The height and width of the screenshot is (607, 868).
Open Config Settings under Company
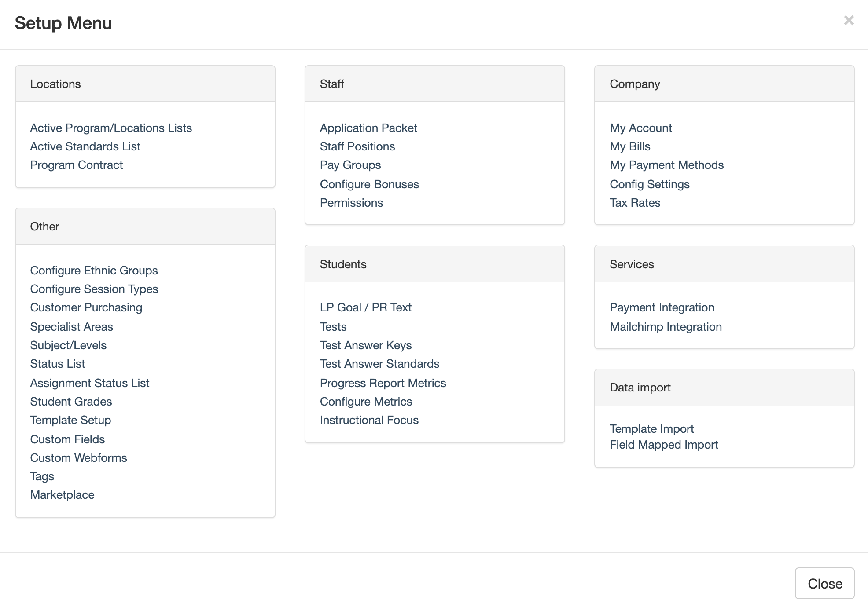pos(649,184)
